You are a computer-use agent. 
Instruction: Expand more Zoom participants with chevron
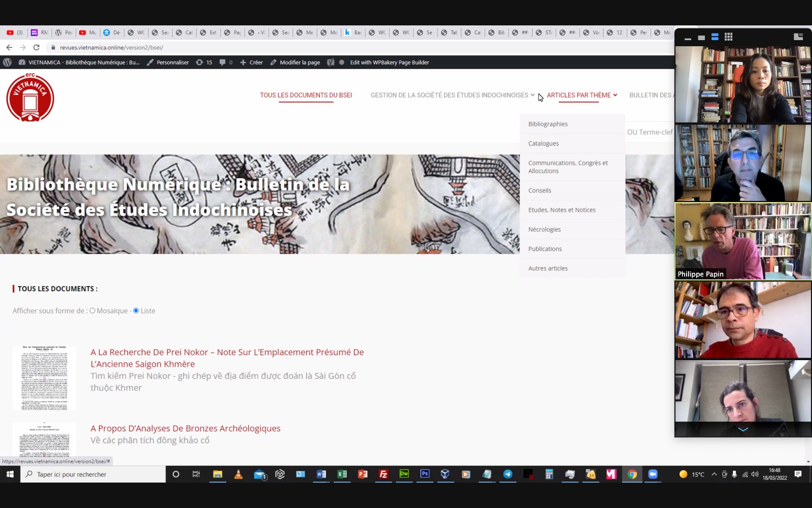coord(742,430)
